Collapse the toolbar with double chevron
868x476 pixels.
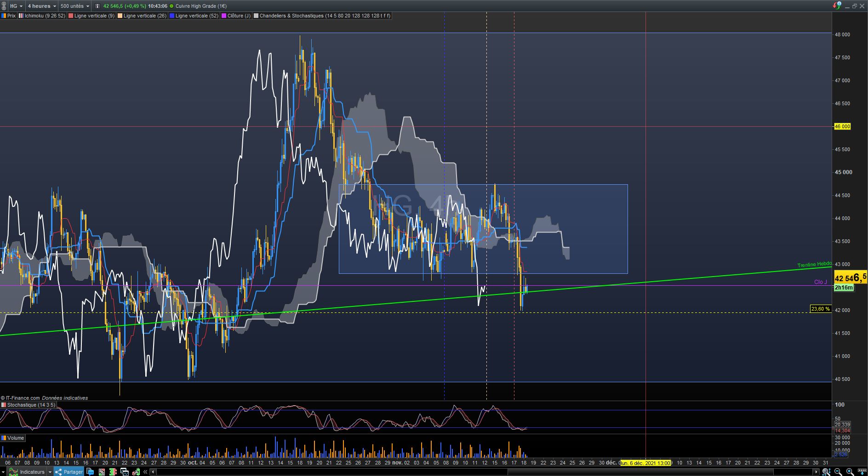[x=145, y=472]
